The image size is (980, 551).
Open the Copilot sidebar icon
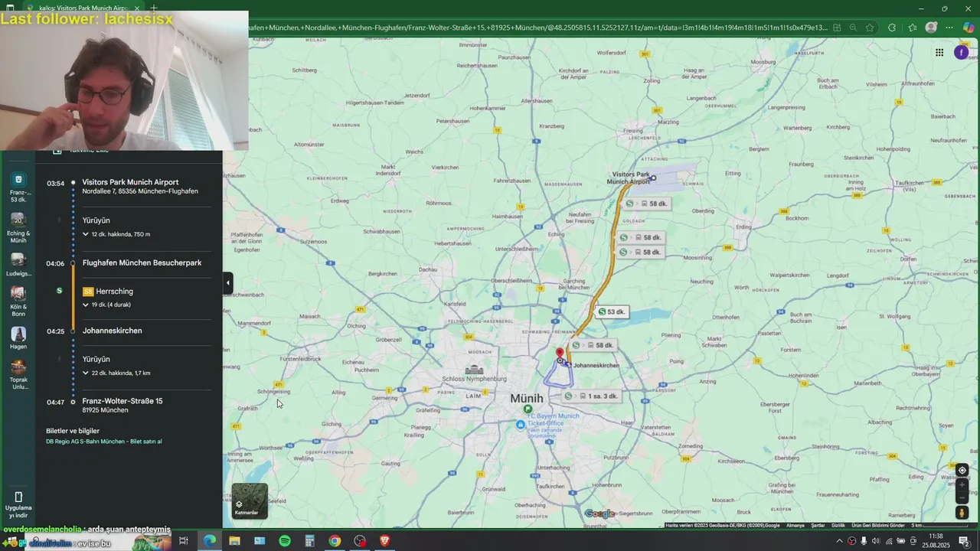coord(969,28)
